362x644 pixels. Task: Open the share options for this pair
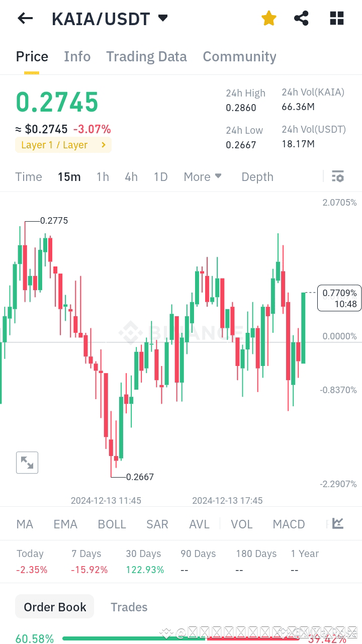tap(301, 18)
